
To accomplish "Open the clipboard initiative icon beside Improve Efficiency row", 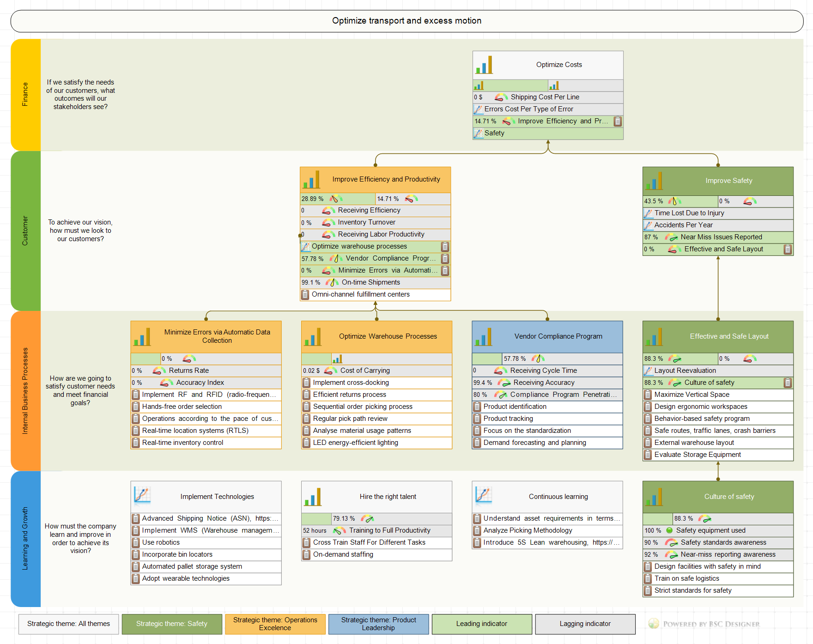I will tap(618, 121).
